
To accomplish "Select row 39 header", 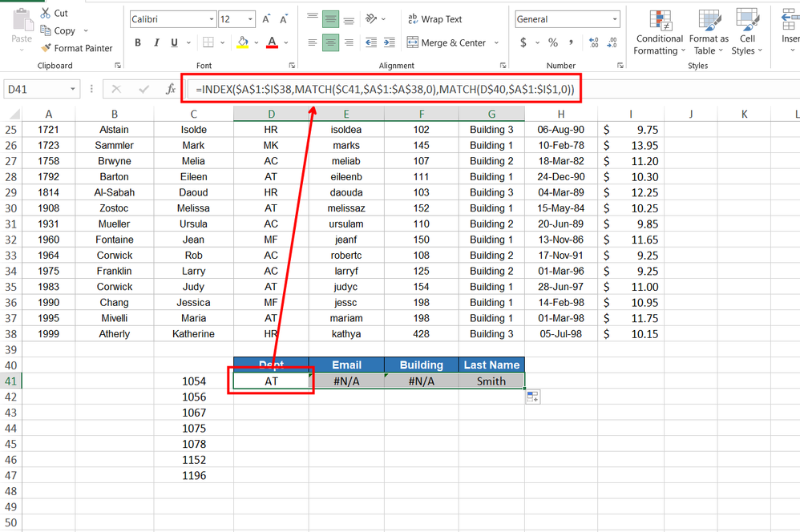I will pos(10,350).
